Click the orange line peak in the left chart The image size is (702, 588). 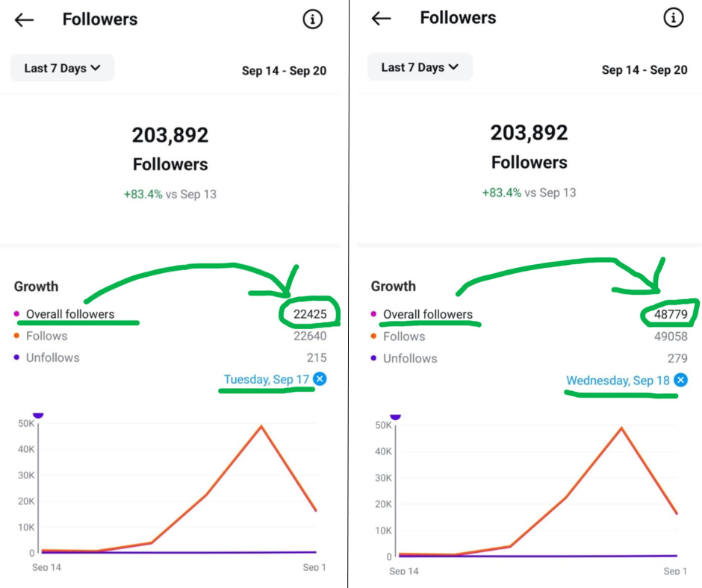pyautogui.click(x=261, y=426)
